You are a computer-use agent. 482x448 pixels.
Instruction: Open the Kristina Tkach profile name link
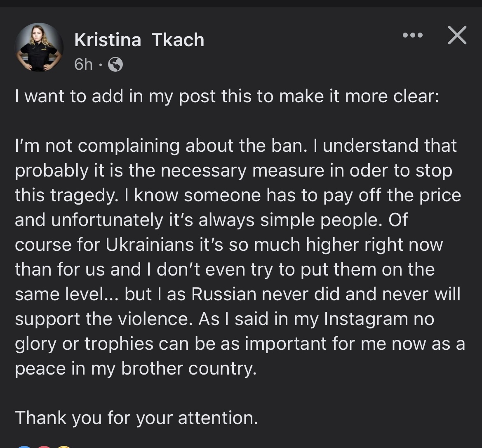coord(139,40)
